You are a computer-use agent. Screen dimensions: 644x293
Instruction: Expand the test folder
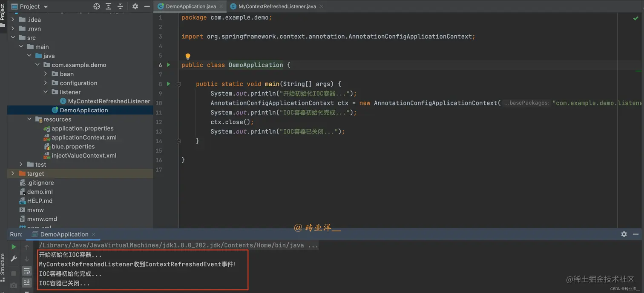21,165
